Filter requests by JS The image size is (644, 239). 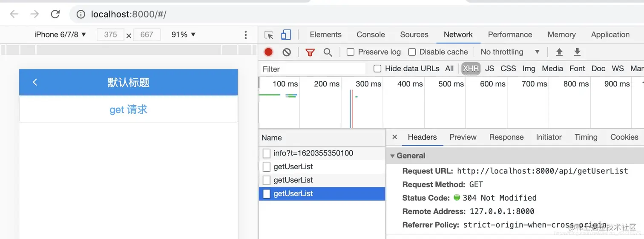489,69
